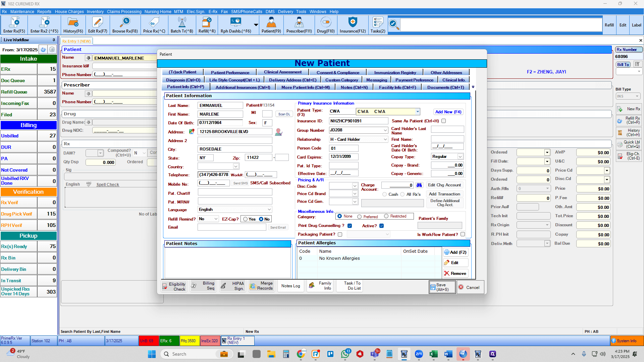Select Cash charge account radio button
The width and height of the screenshot is (644, 362).
pyautogui.click(x=385, y=194)
